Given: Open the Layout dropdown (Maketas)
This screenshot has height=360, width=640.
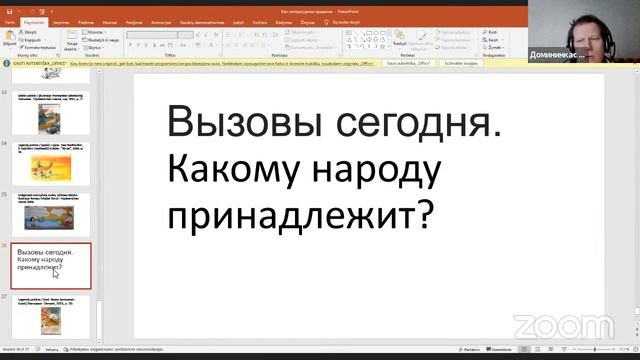Looking at the screenshot, I should (94, 32).
